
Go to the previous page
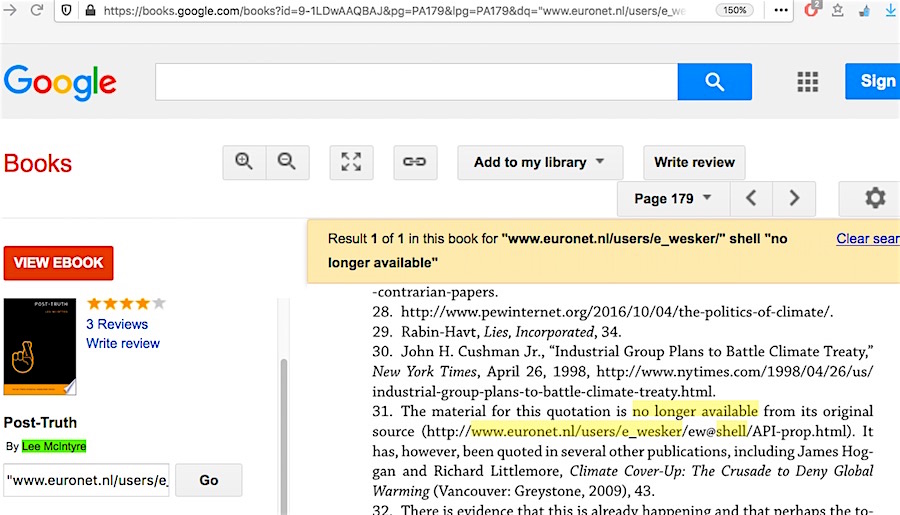751,198
